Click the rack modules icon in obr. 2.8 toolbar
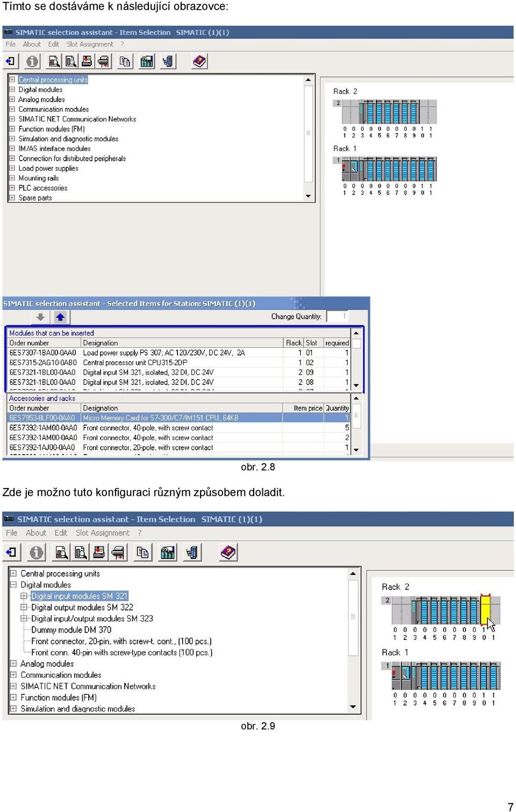Image resolution: width=516 pixels, height=812 pixels. tap(147, 61)
